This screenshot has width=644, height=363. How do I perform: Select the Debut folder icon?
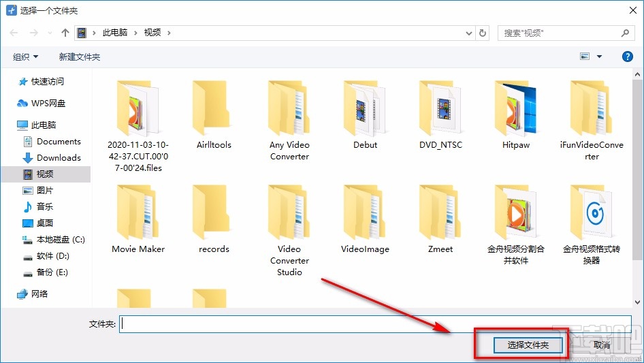point(365,108)
